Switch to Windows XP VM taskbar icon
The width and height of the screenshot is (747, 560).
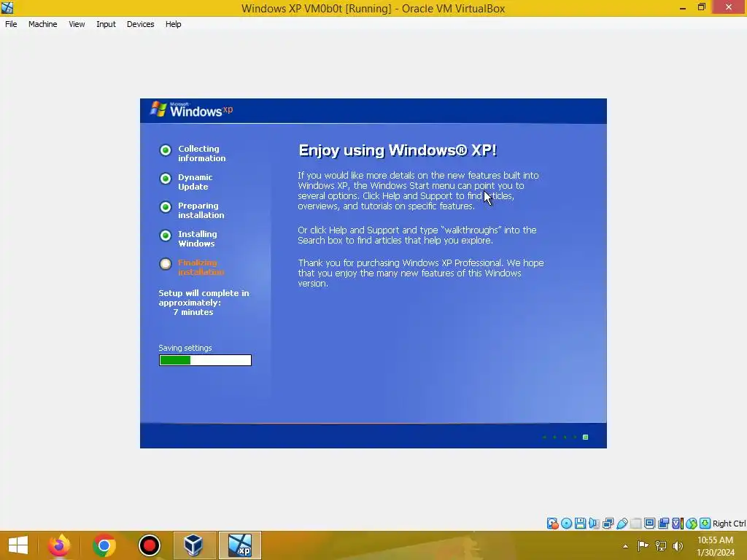239,545
